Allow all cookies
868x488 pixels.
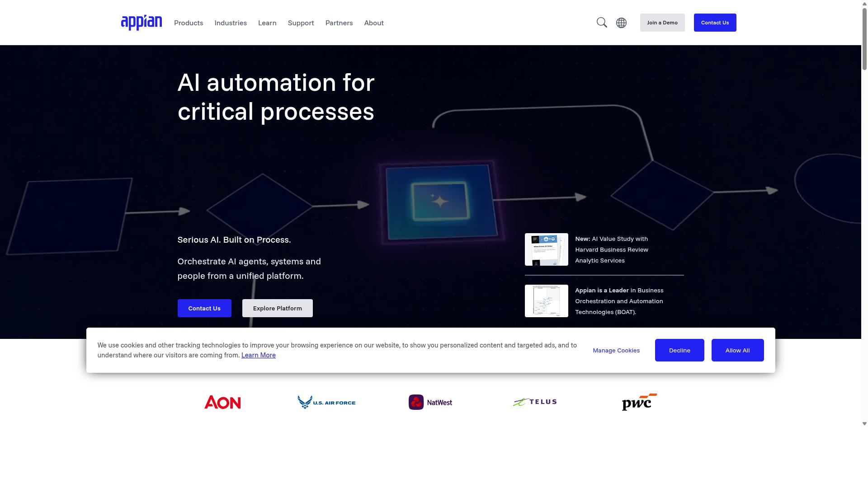[x=737, y=350]
